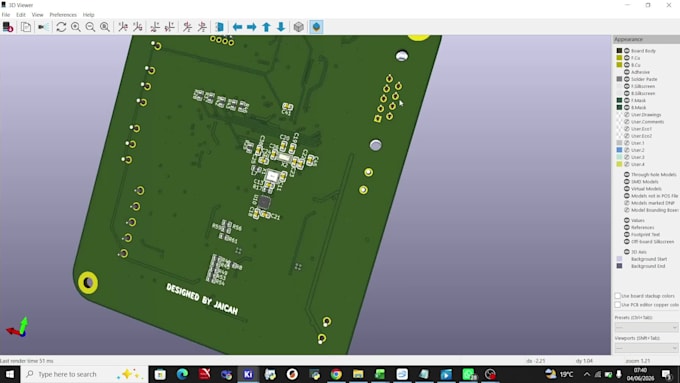Click the Board Body color swatch

tap(619, 51)
